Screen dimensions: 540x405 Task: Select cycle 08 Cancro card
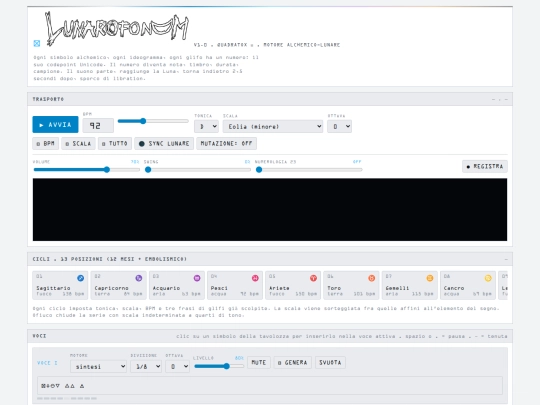tap(468, 285)
